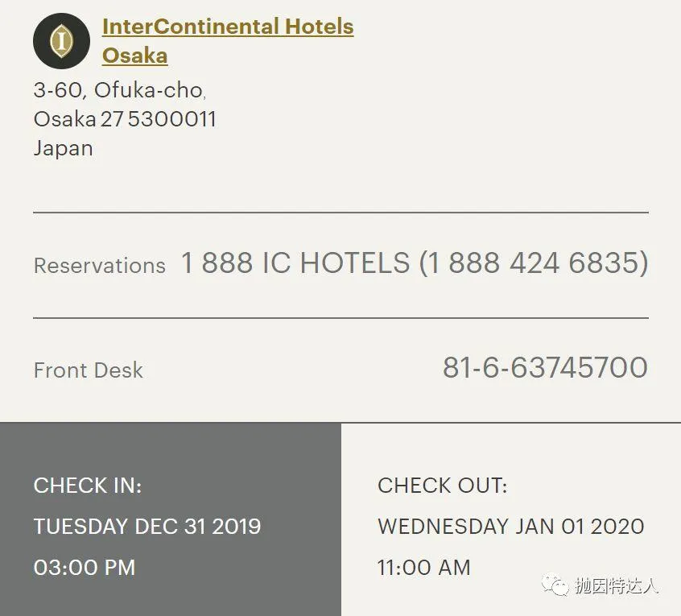Click the divider line below the address

coord(341,213)
